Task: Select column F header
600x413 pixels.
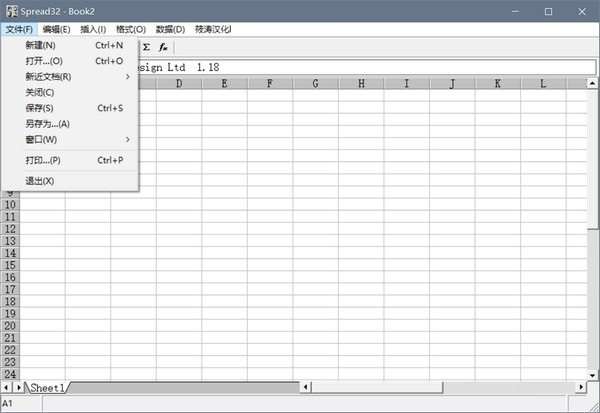Action: (x=270, y=83)
